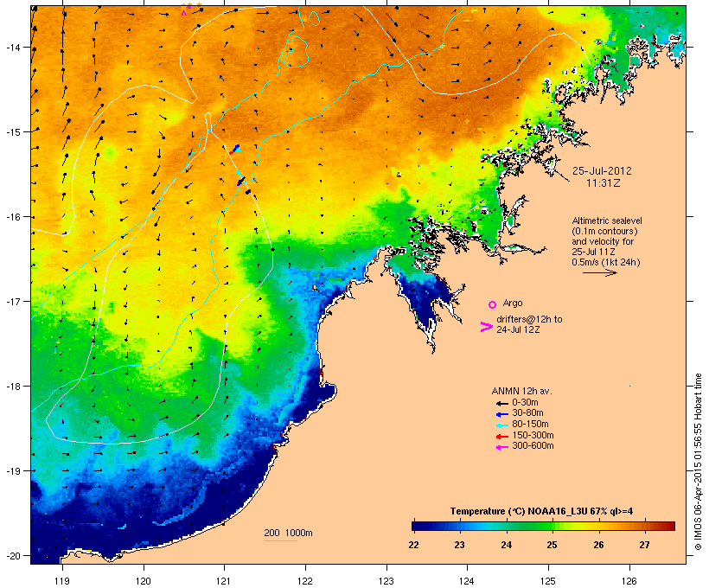The width and height of the screenshot is (709, 588).
Task: Click the longitude axis label 126
Action: click(629, 581)
